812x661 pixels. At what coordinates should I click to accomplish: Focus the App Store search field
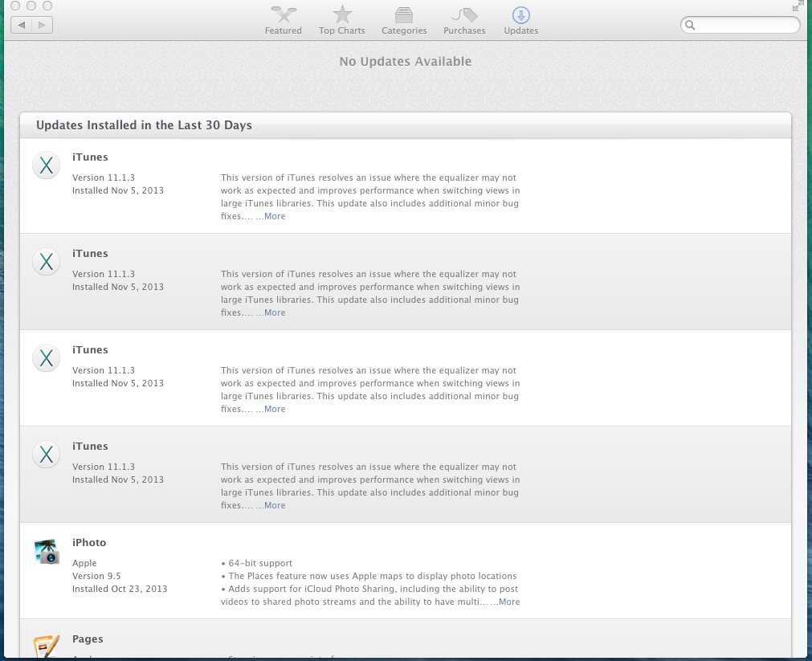741,25
